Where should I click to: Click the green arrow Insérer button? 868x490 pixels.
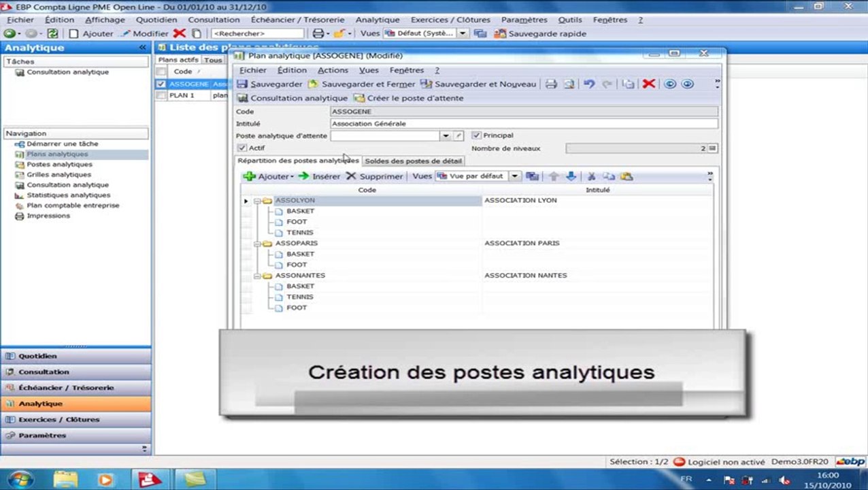[x=319, y=176]
